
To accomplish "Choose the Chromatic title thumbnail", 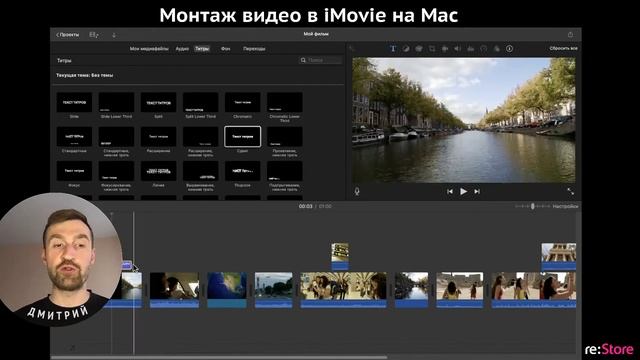I will click(242, 102).
